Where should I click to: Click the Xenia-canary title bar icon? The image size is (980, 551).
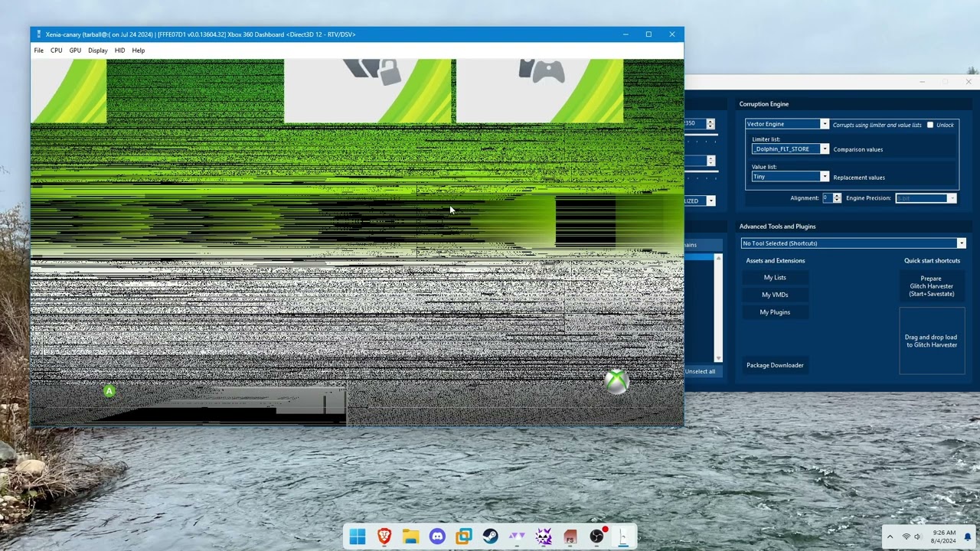38,34
